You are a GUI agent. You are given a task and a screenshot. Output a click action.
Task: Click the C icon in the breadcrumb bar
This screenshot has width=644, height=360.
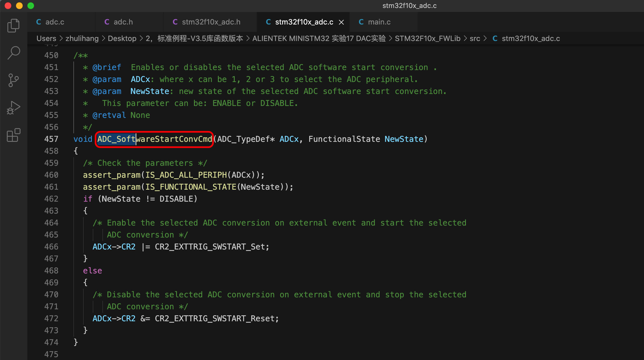click(495, 38)
